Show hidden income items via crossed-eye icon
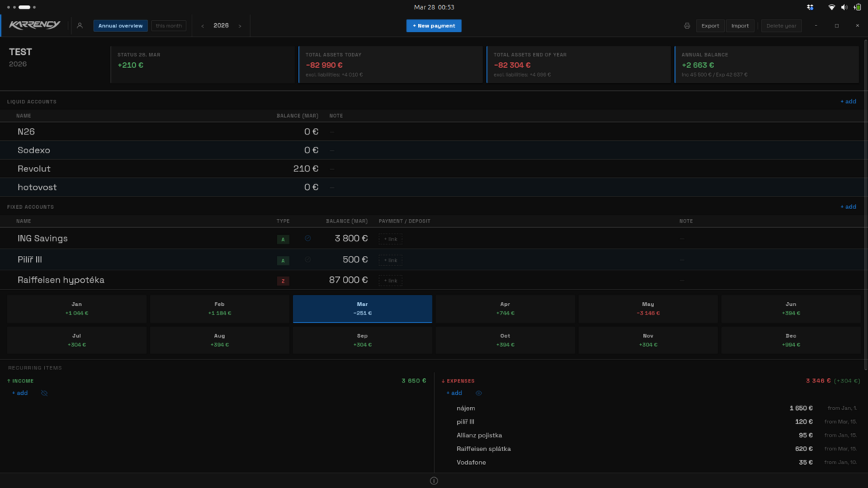 click(x=44, y=393)
